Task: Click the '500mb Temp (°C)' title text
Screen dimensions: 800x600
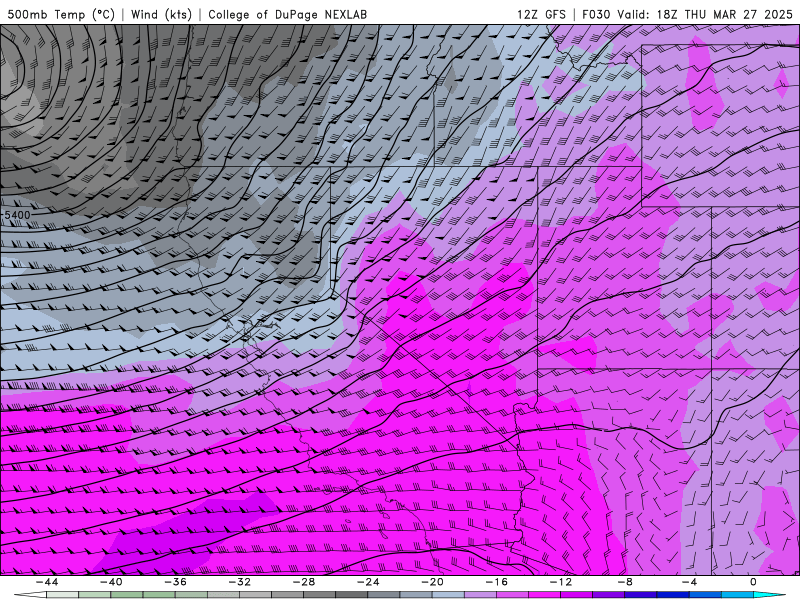Action: pyautogui.click(x=61, y=15)
